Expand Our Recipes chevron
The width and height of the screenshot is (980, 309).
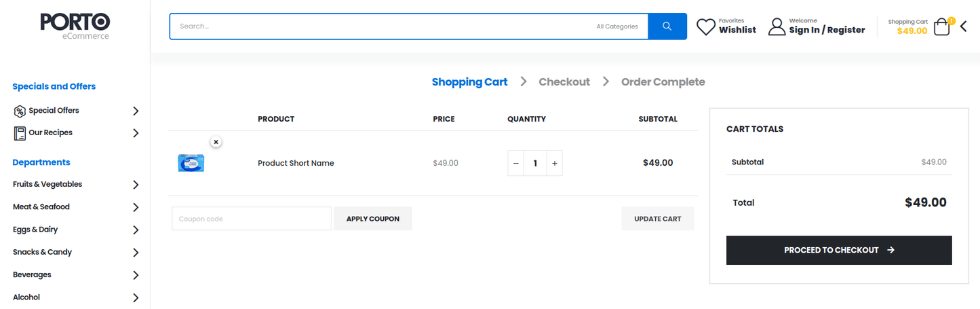pyautogui.click(x=136, y=133)
